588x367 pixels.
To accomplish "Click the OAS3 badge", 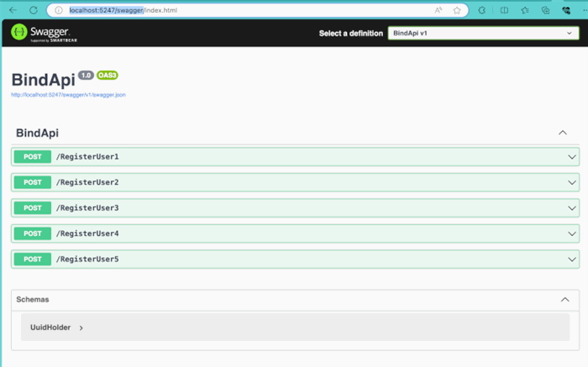I will (108, 76).
